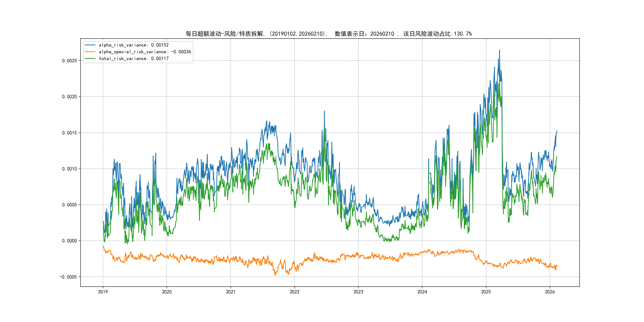
Task: Click the 2026 x-axis tick label
Action: [x=550, y=292]
